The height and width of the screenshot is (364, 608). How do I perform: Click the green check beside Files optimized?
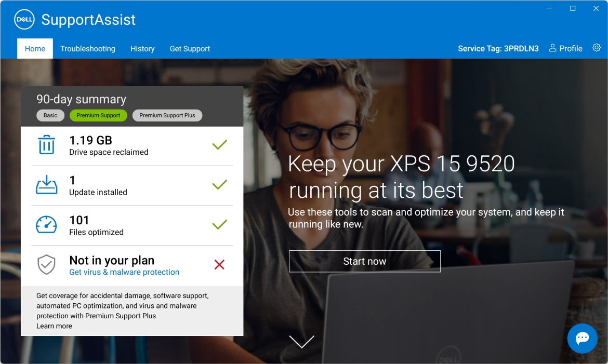219,224
